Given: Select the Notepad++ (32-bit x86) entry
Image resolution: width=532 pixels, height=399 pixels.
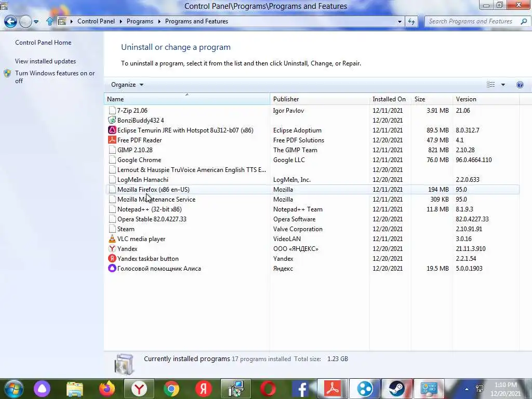Looking at the screenshot, I should (312, 209).
